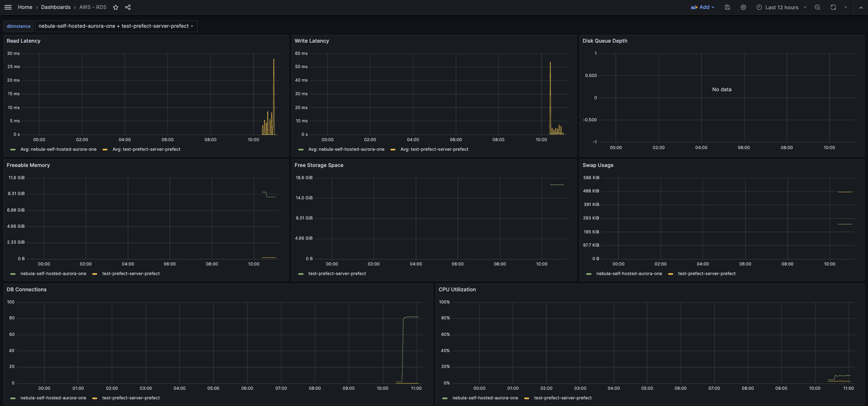Open the Add panel menu
The width and height of the screenshot is (868, 406).
703,7
